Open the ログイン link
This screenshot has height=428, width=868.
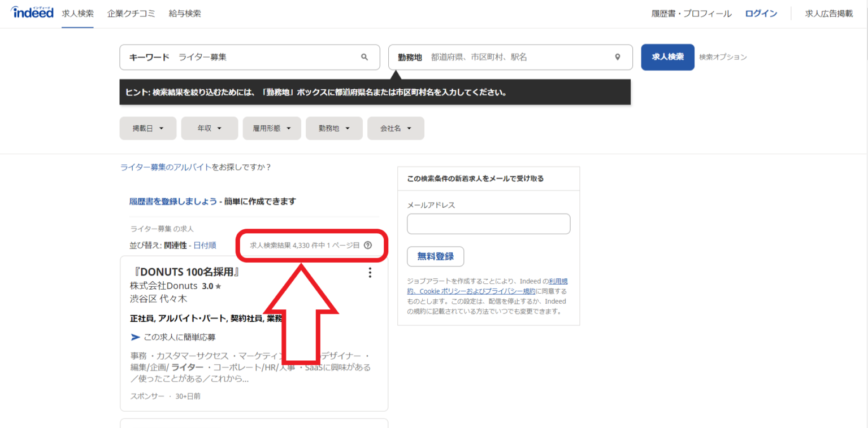click(x=761, y=14)
